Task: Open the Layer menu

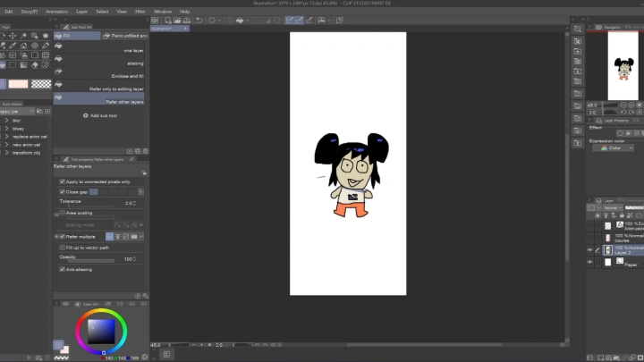Action: (x=81, y=12)
